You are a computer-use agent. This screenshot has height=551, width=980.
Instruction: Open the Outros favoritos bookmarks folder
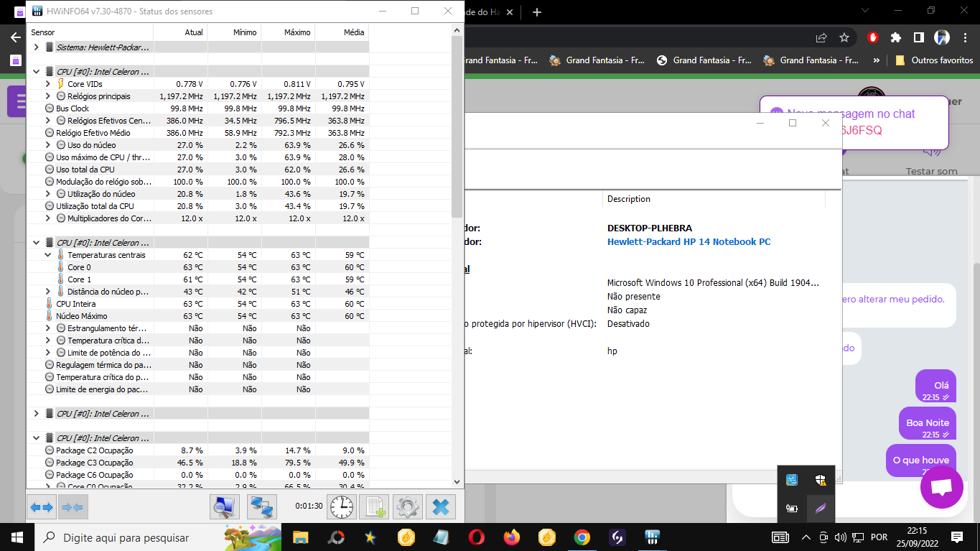click(x=934, y=60)
